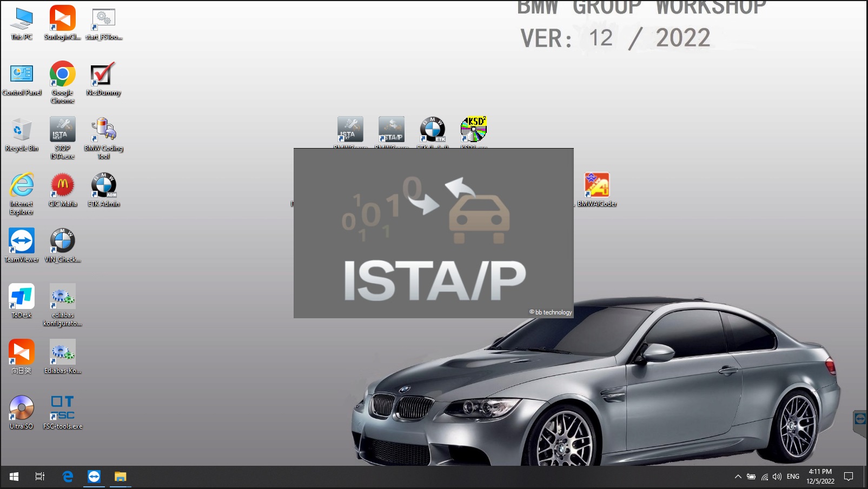Open Recycle Bin

click(22, 135)
